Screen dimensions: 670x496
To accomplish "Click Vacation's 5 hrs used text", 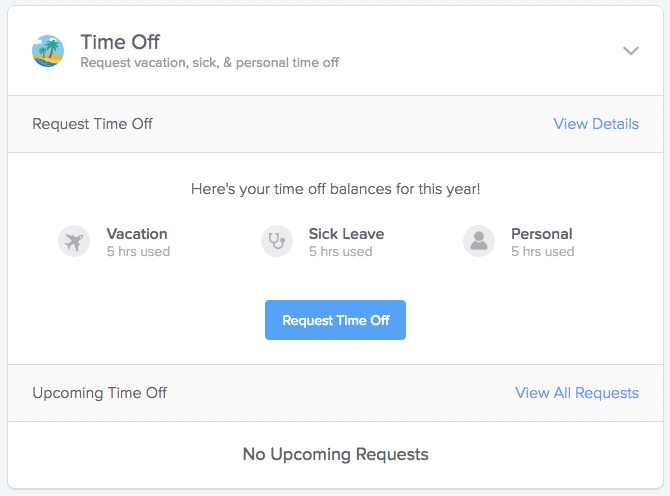I will pyautogui.click(x=138, y=251).
